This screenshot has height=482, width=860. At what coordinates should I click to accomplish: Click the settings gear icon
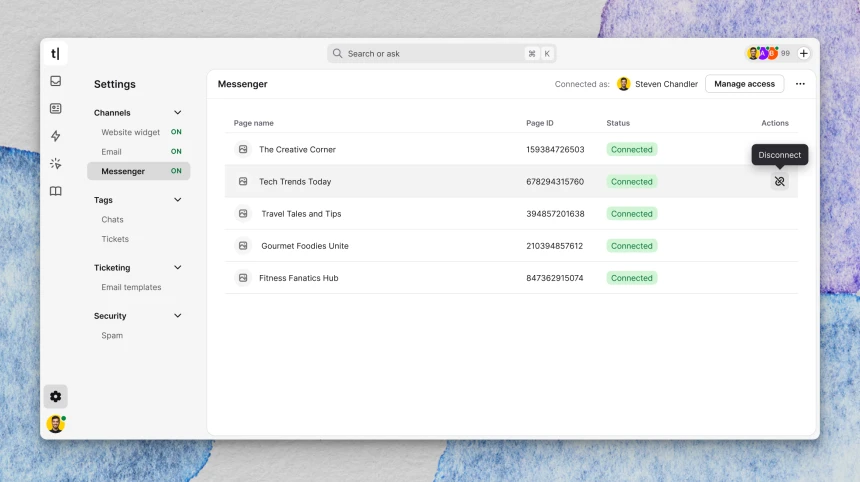(x=55, y=396)
